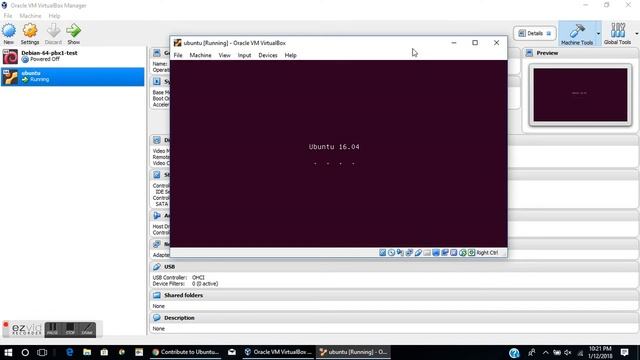Collapse the USB details section
This screenshot has width=640, height=360.
pos(394,267)
